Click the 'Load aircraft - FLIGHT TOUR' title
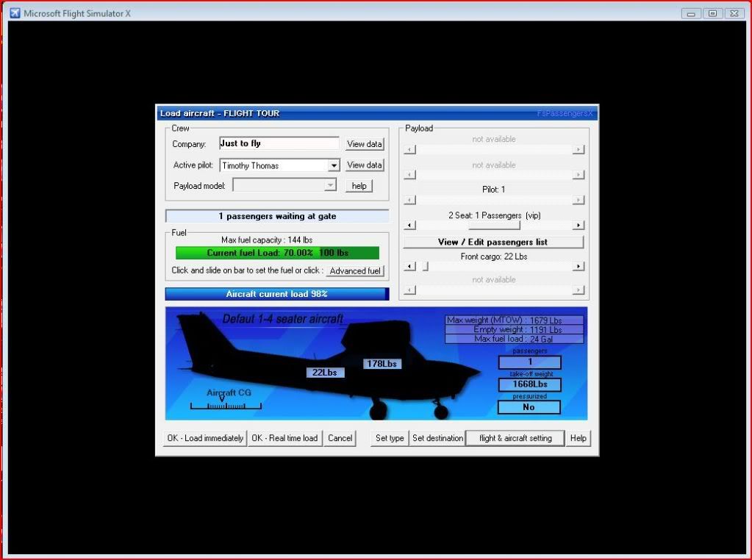This screenshot has width=752, height=560. tap(220, 114)
